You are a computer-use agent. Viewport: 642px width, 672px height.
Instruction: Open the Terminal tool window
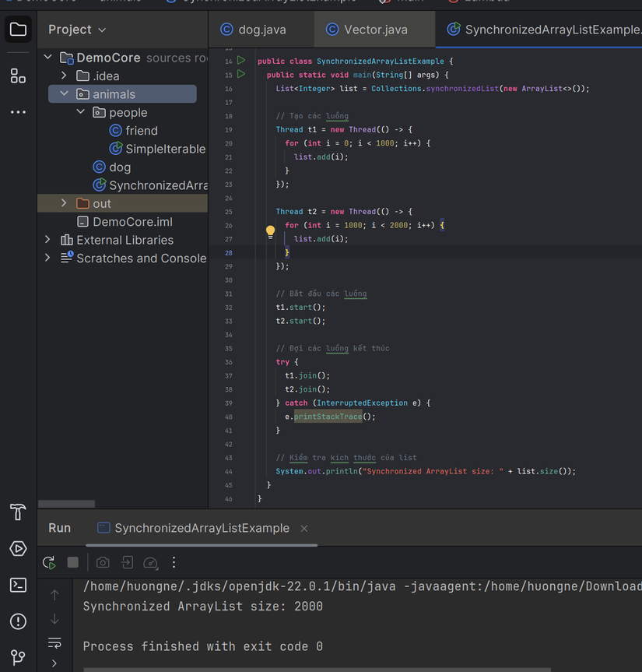tap(18, 584)
